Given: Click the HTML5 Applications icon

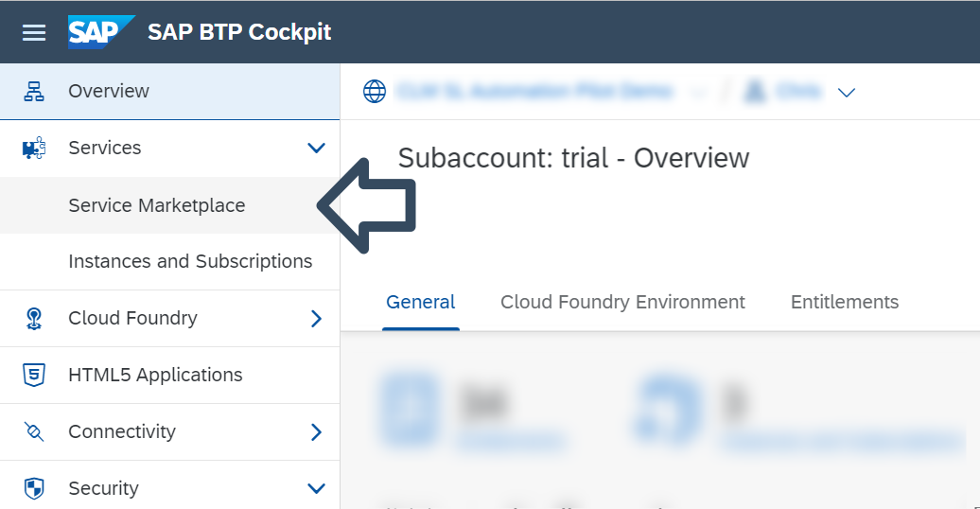Looking at the screenshot, I should coord(34,376).
